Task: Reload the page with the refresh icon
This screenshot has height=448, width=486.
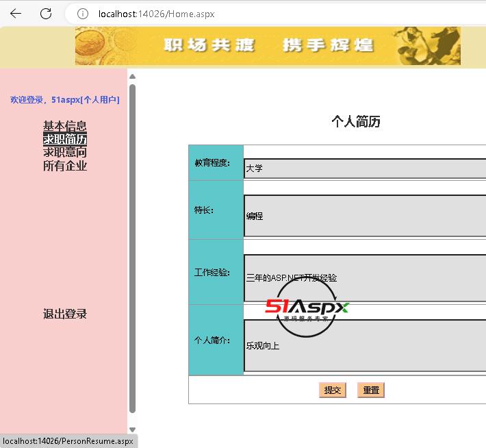Action: [x=46, y=14]
